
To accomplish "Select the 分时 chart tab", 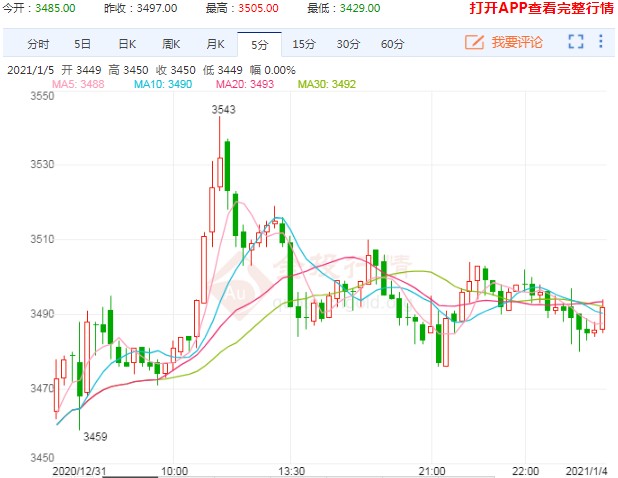I will pos(38,44).
